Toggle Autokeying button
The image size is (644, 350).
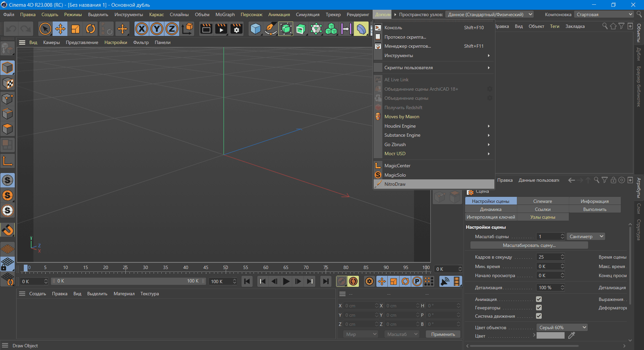click(x=353, y=281)
